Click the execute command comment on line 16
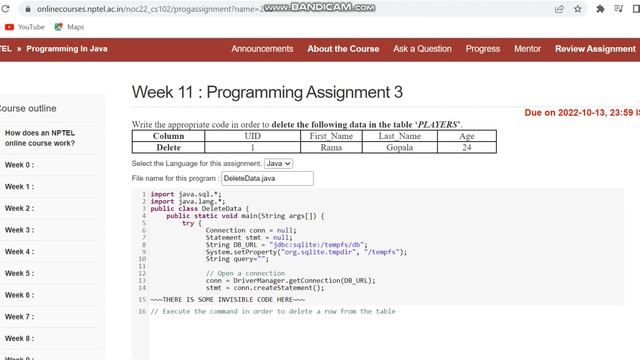640x360 pixels. [x=273, y=311]
